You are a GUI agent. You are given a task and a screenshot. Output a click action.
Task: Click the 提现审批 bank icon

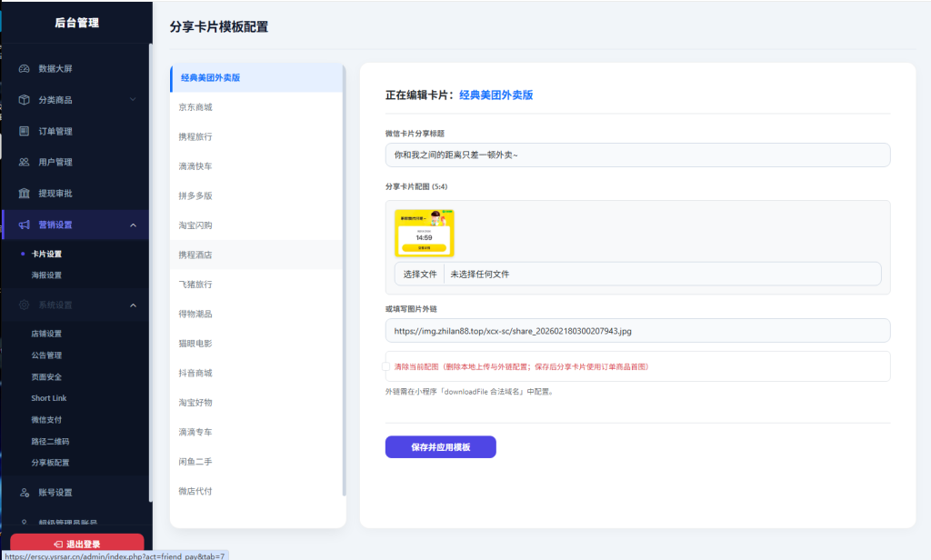tap(24, 194)
